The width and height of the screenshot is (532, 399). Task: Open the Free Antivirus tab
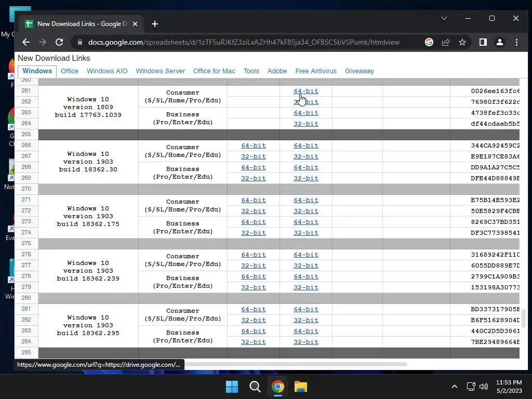[316, 71]
